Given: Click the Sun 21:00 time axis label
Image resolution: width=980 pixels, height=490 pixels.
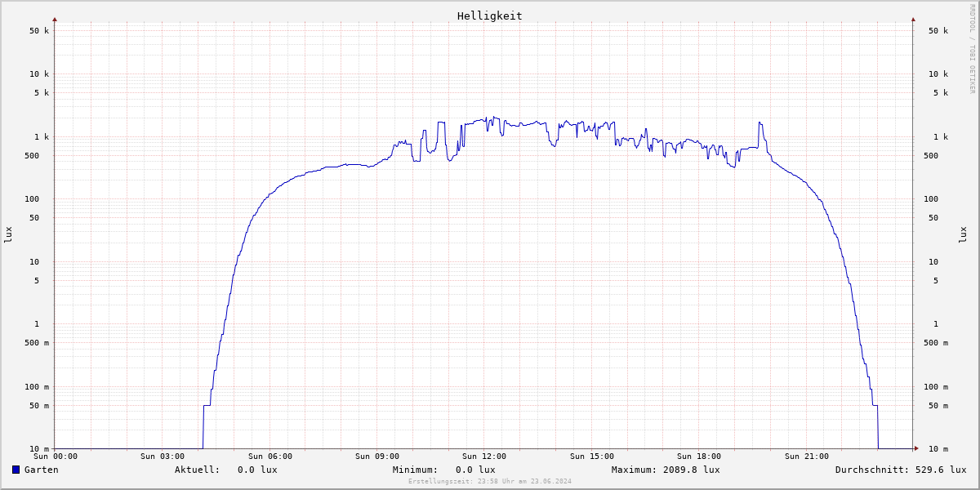Looking at the screenshot, I should click(x=807, y=457).
